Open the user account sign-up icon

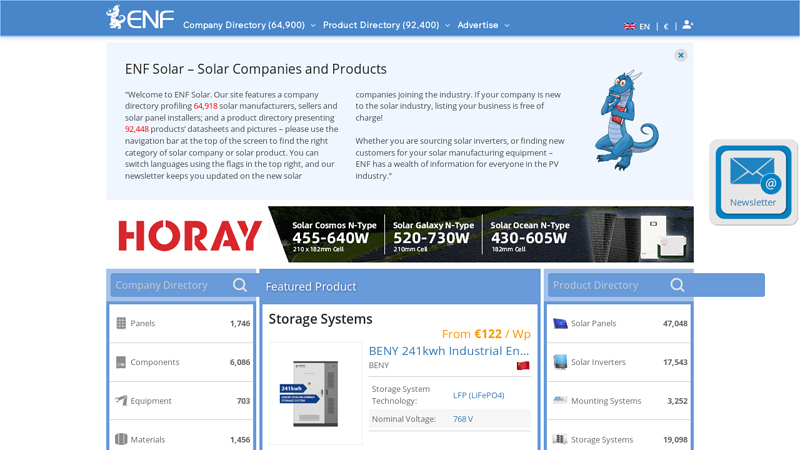coord(687,24)
